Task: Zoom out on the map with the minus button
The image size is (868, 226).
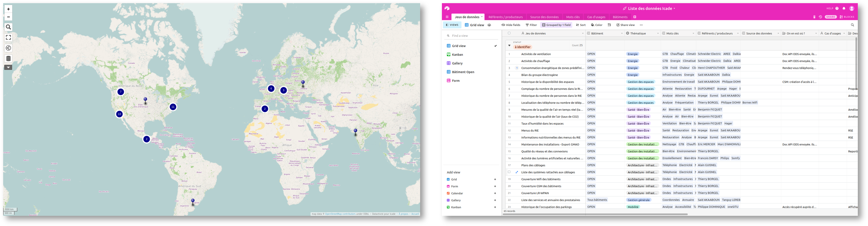Action: coord(8,17)
